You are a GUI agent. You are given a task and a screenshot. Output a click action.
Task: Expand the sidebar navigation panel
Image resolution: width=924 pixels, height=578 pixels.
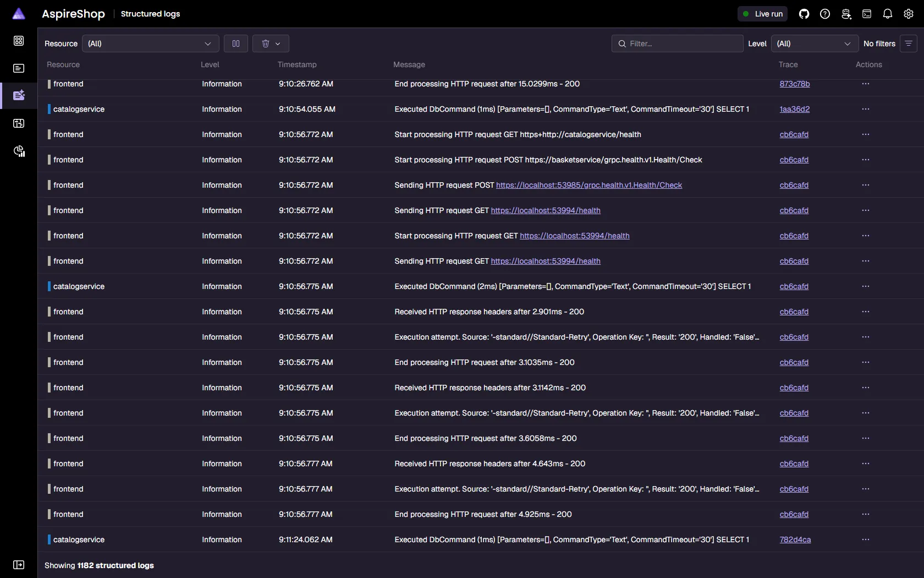click(19, 565)
